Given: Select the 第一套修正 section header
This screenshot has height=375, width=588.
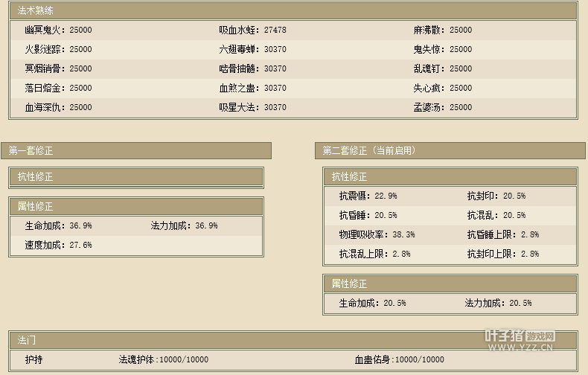Looking at the screenshot, I should click(x=31, y=150).
